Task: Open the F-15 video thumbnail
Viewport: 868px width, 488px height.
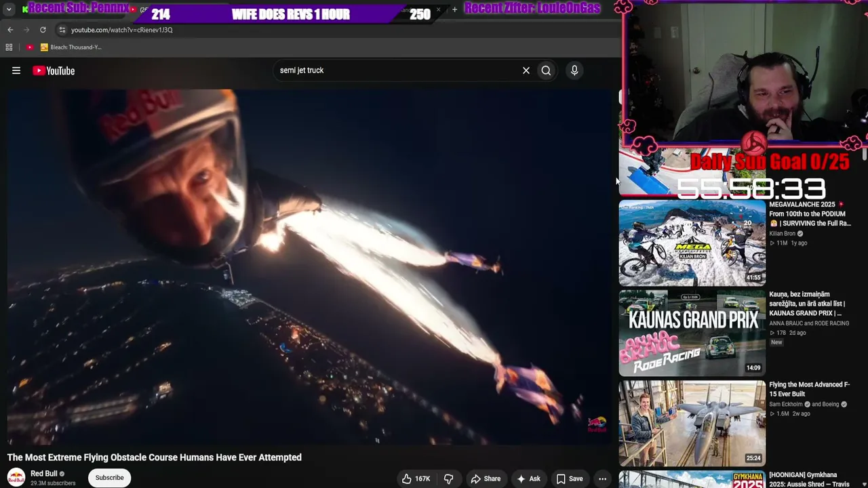Action: click(x=692, y=423)
